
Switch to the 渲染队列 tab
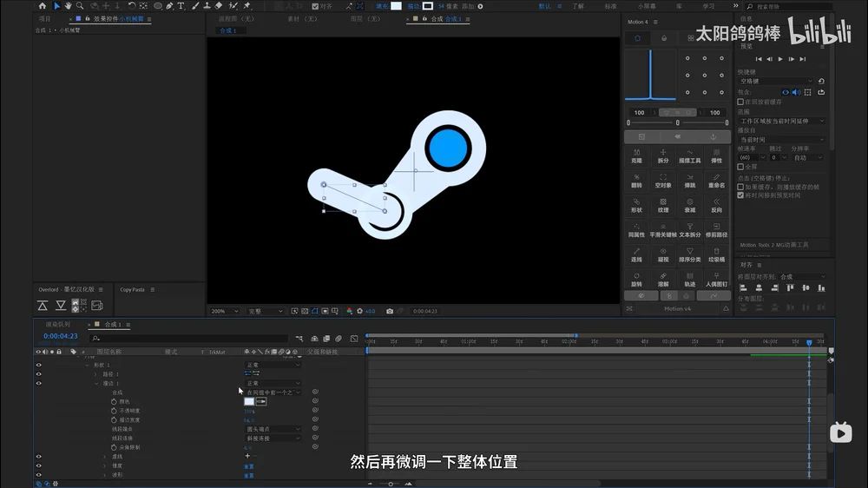click(58, 325)
